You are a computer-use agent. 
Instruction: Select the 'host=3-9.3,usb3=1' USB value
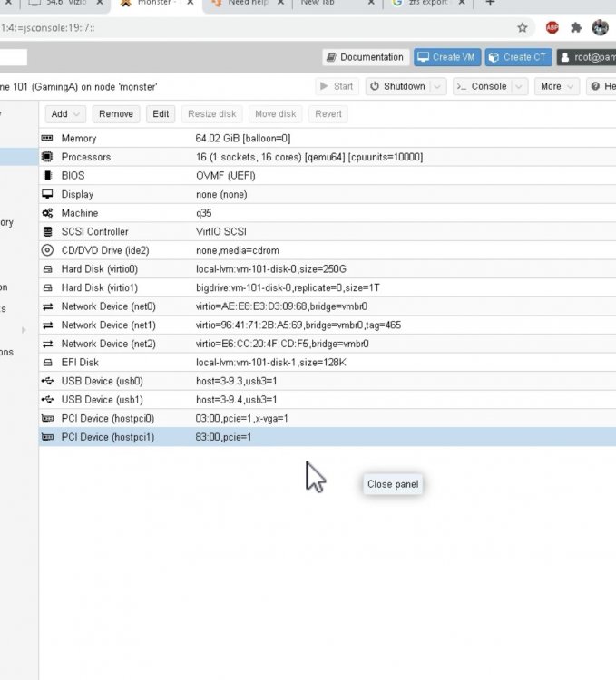pyautogui.click(x=237, y=381)
